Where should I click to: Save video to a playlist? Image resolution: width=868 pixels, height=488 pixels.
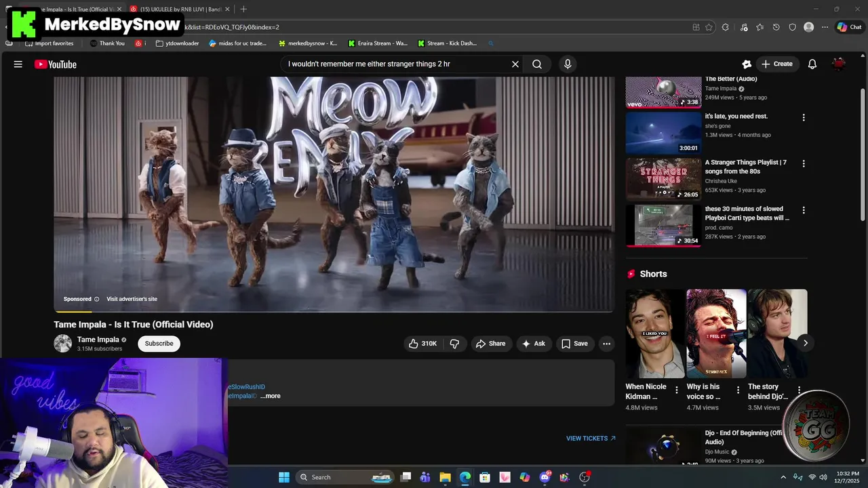[574, 344]
